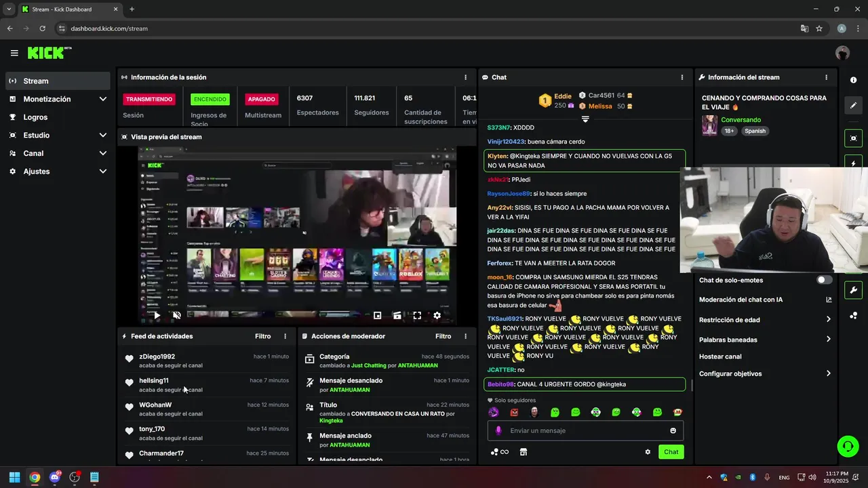Click the TRANSMITIENDO session badge

[x=149, y=99]
